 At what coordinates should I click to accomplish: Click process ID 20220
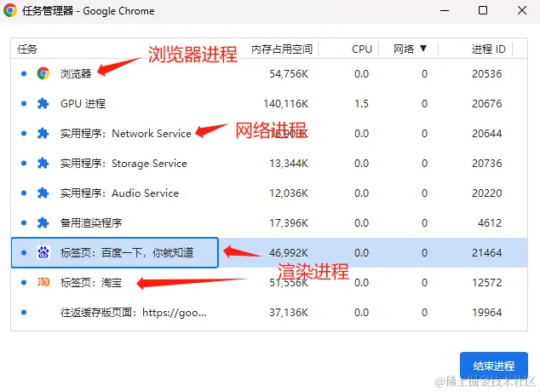coord(486,193)
